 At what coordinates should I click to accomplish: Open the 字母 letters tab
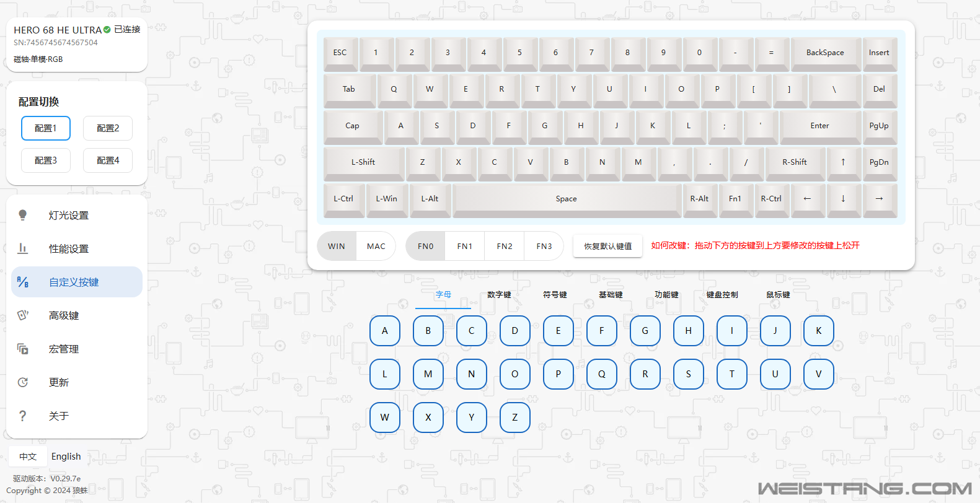coord(443,295)
